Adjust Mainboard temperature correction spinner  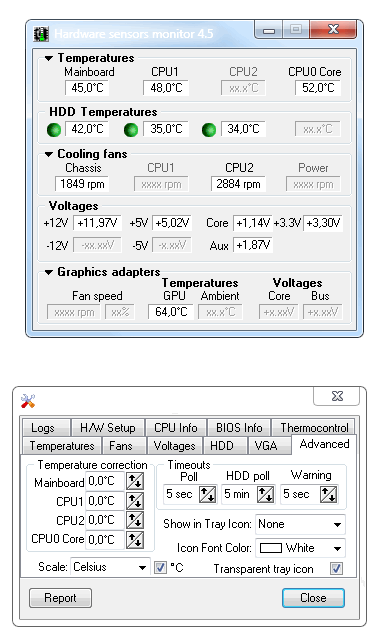[134, 481]
